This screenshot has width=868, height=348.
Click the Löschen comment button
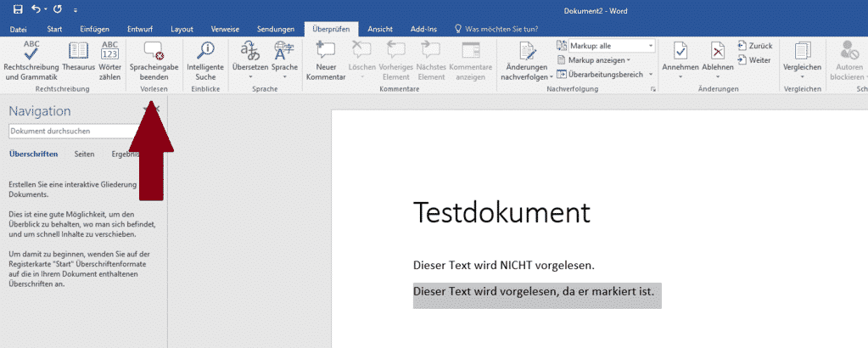[361, 61]
